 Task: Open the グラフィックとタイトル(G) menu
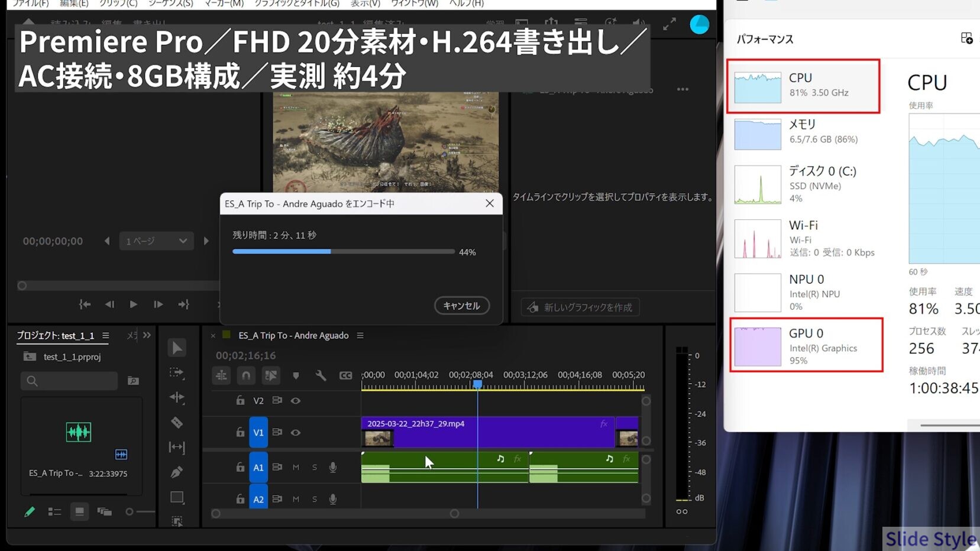click(x=297, y=4)
